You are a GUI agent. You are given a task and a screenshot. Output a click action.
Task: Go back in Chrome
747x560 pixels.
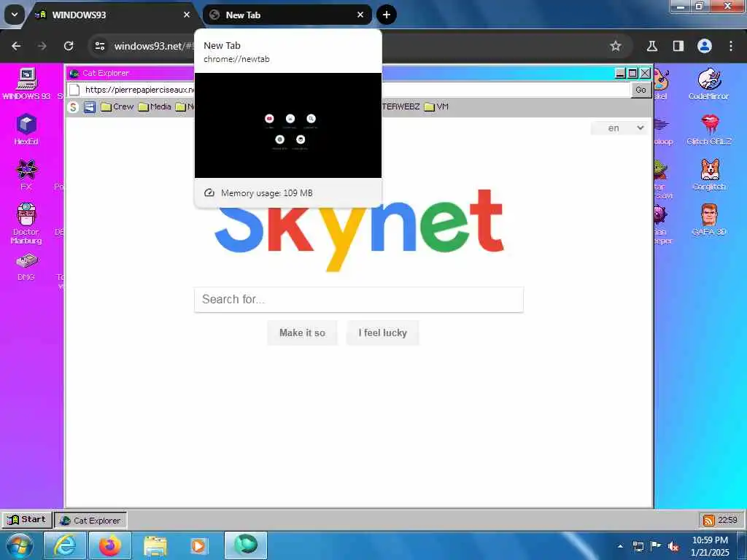pyautogui.click(x=16, y=46)
